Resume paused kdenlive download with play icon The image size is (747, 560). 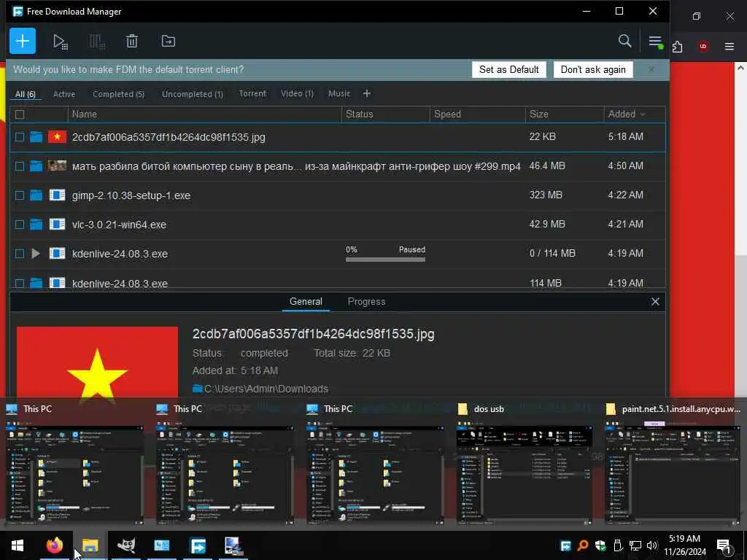coord(36,253)
